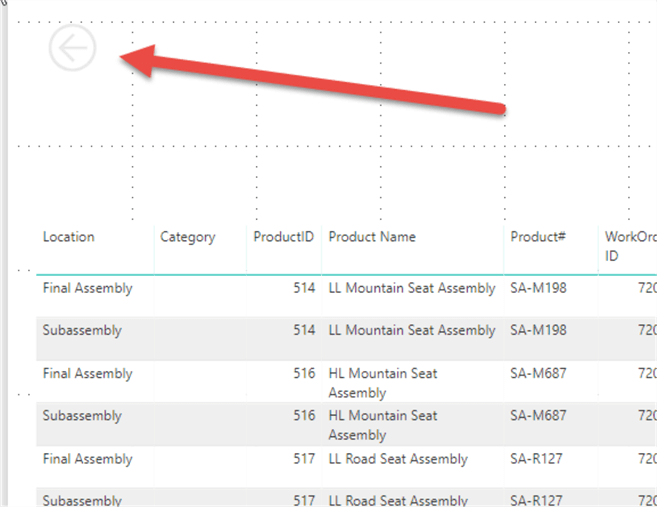Click the red annotation arrow shape

pyautogui.click(x=313, y=80)
